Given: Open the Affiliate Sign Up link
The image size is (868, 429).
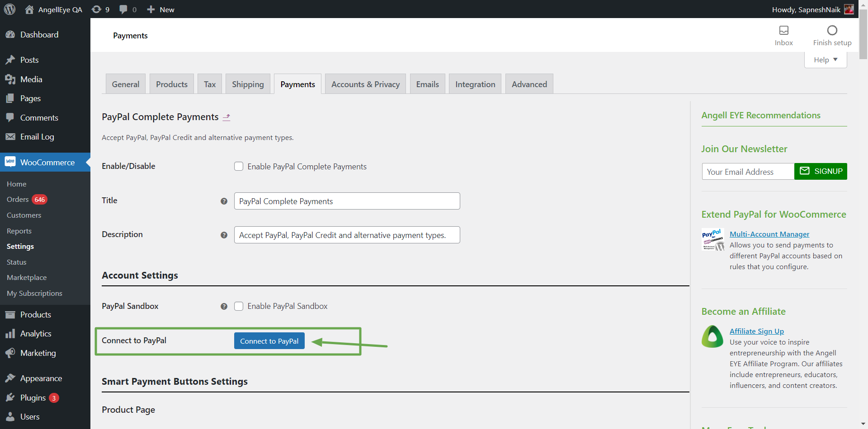Looking at the screenshot, I should tap(757, 331).
